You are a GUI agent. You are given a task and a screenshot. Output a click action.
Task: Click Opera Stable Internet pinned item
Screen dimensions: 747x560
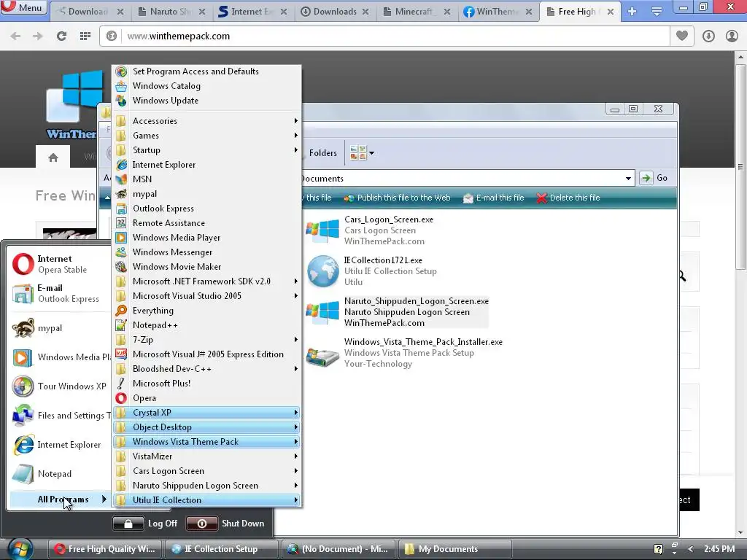pyautogui.click(x=60, y=264)
